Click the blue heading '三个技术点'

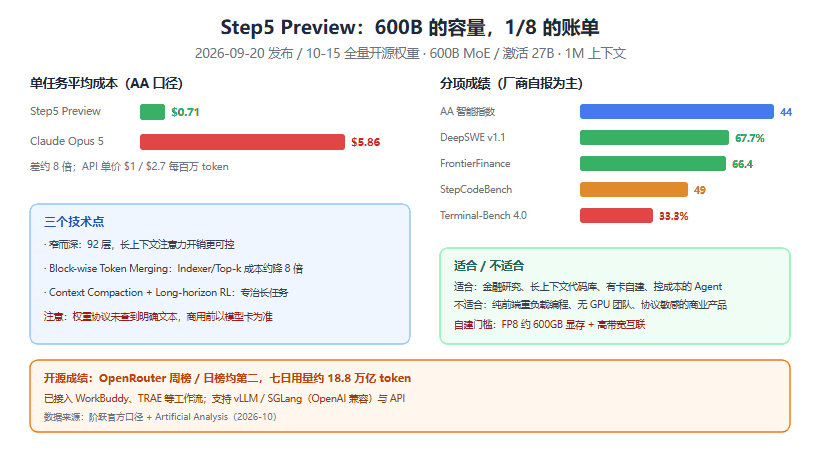74,222
